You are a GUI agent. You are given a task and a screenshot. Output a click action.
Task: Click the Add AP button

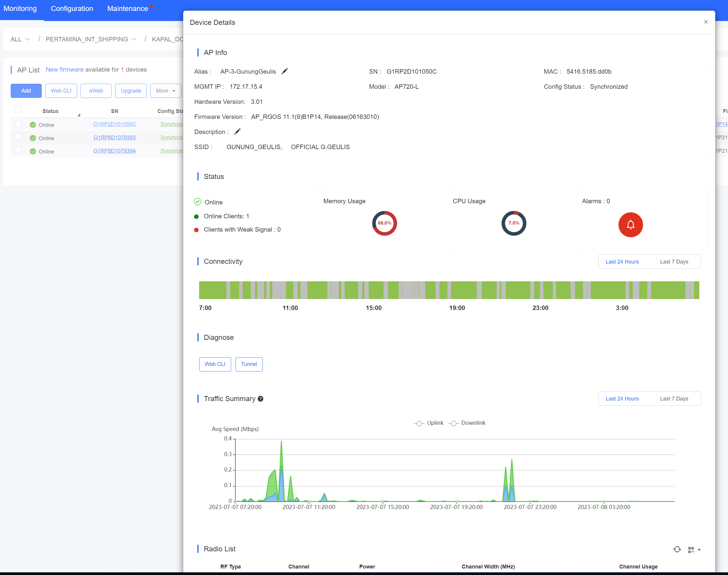(x=26, y=91)
